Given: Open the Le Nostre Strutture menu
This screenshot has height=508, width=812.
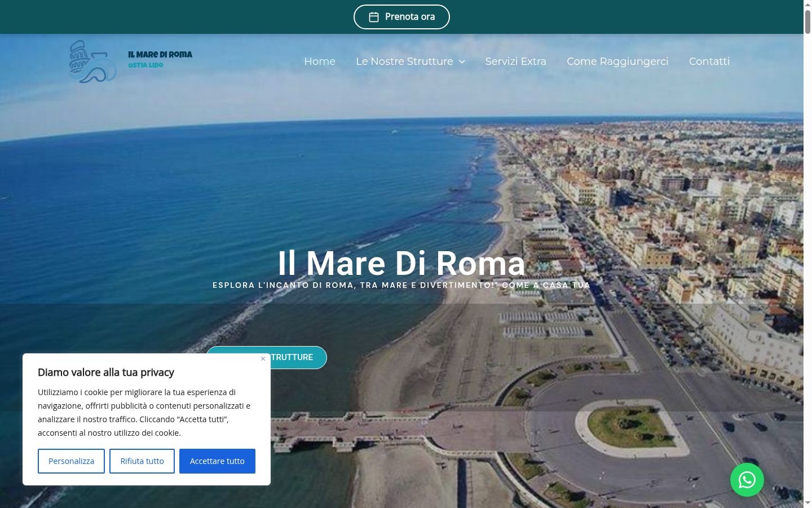Looking at the screenshot, I should point(404,62).
